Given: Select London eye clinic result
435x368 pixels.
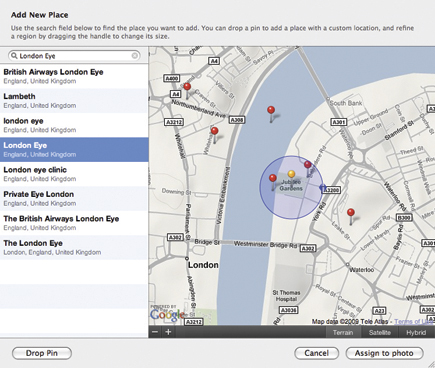Looking at the screenshot, I should click(74, 174).
